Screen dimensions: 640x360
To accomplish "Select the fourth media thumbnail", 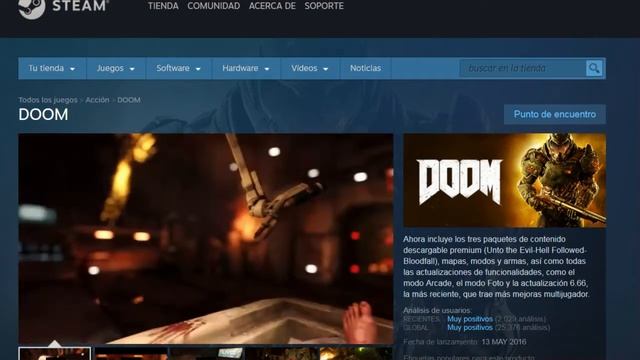I will [282, 353].
